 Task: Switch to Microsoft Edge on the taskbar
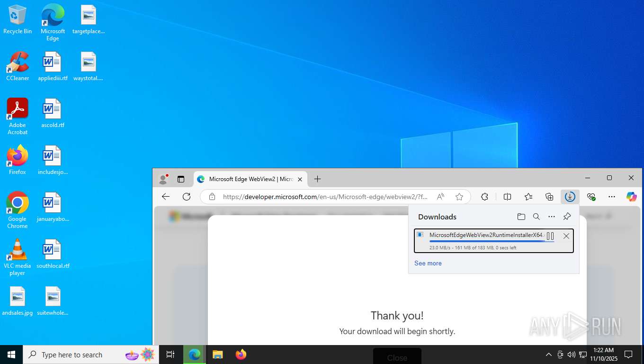coord(194,355)
